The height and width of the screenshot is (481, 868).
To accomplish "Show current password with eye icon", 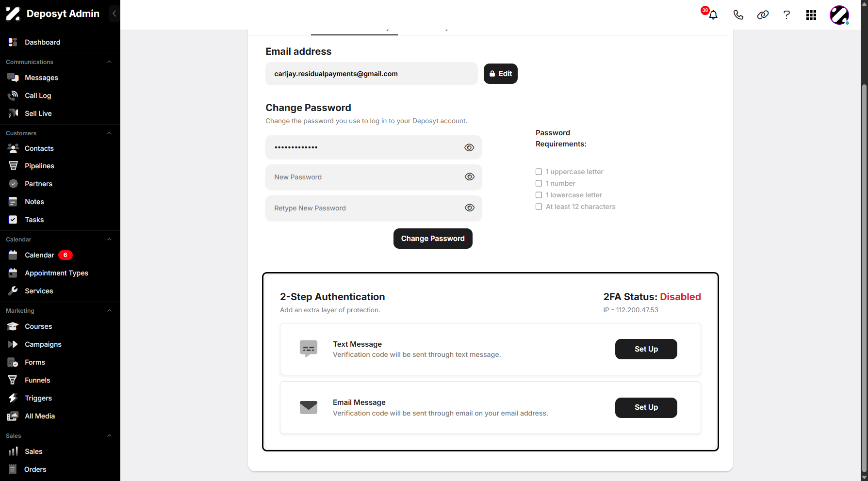I will pos(469,147).
